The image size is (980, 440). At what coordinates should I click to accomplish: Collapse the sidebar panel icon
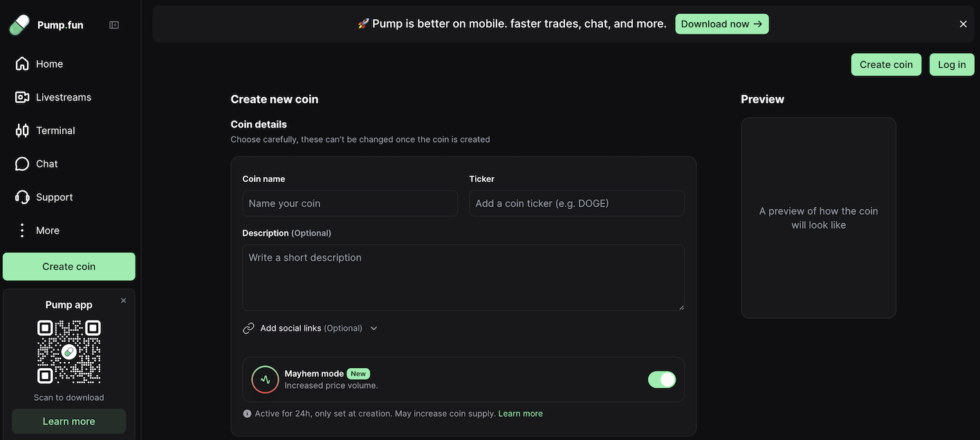click(114, 25)
